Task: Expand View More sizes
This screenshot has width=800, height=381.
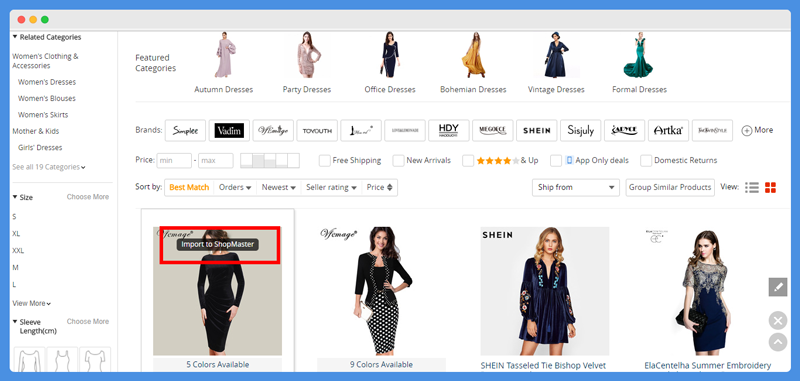Action: (x=32, y=303)
